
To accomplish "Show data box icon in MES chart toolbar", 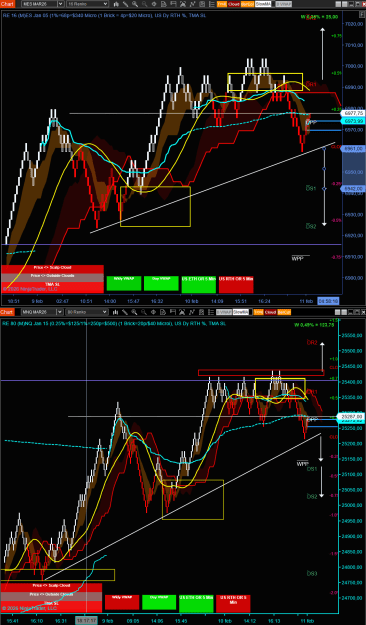I will 163,4.
